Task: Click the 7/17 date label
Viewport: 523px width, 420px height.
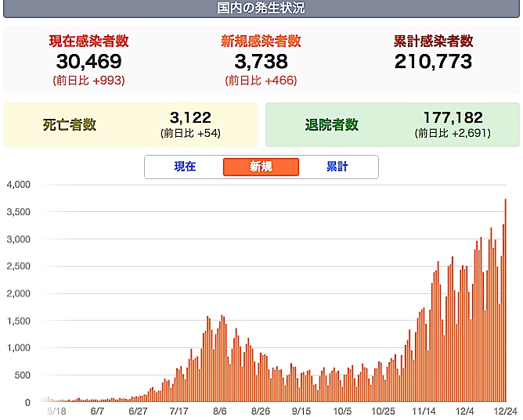Action: coord(179,411)
